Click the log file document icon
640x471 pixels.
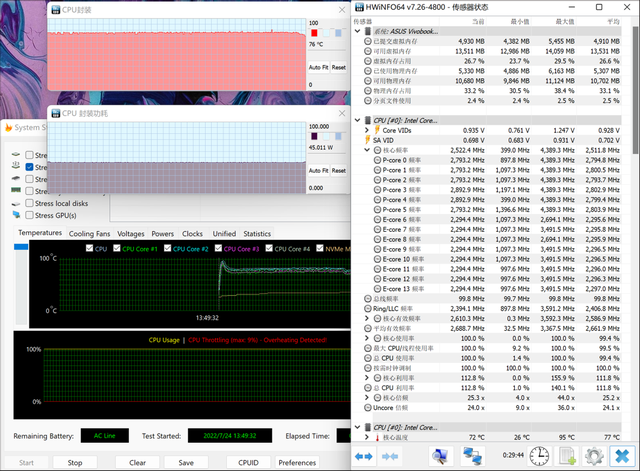(567, 456)
